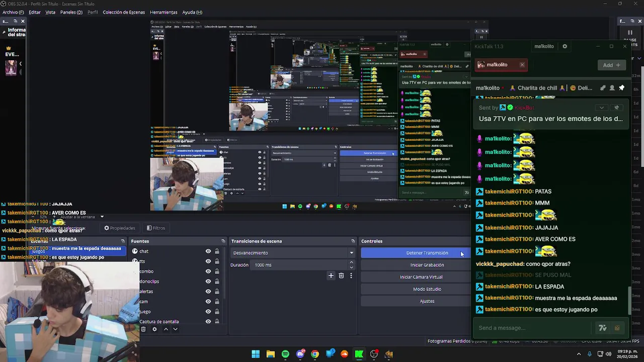Toggle lock on the cam source
Image resolution: width=644 pixels, height=362 pixels.
tap(217, 302)
